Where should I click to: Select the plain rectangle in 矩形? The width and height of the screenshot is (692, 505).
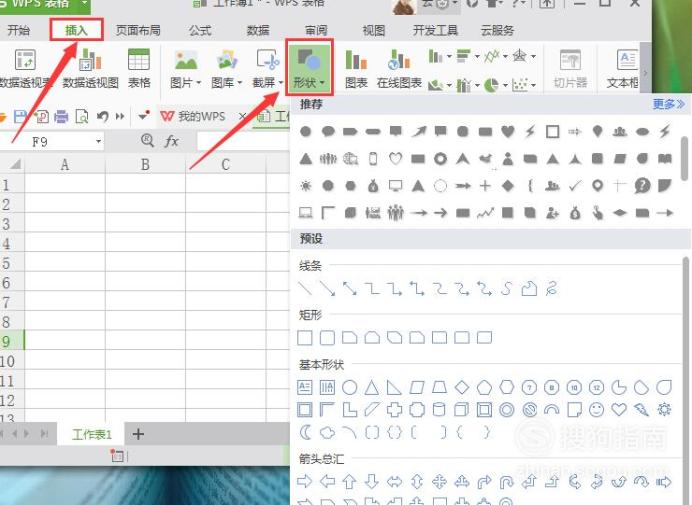(305, 338)
